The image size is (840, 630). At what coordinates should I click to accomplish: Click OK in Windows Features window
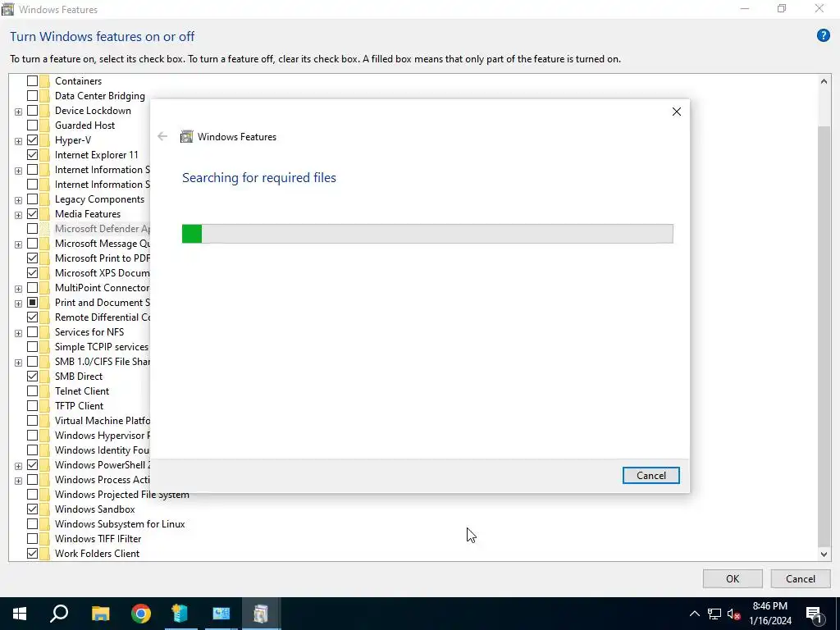pos(733,578)
